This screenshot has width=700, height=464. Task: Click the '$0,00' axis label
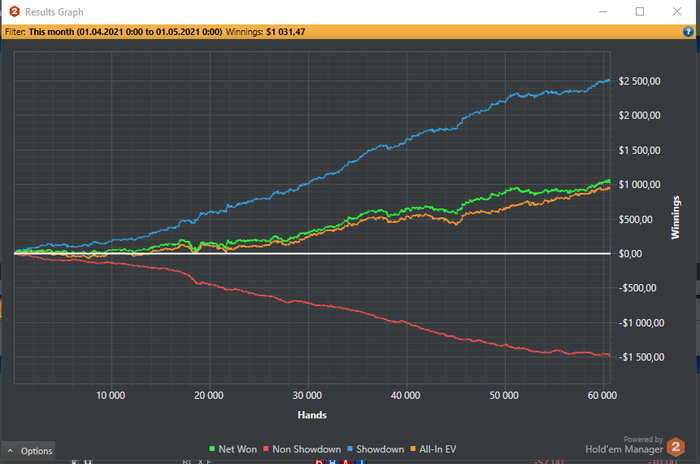tap(630, 254)
